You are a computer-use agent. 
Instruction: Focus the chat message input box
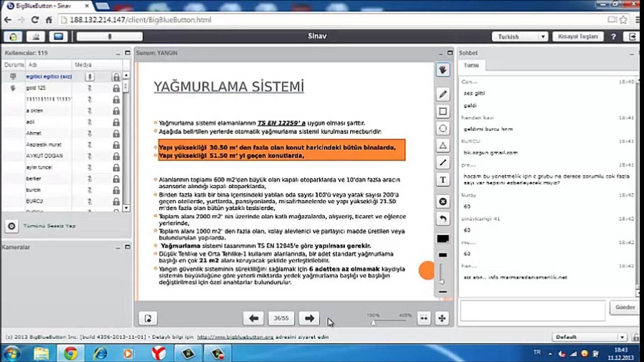pyautogui.click(x=532, y=311)
